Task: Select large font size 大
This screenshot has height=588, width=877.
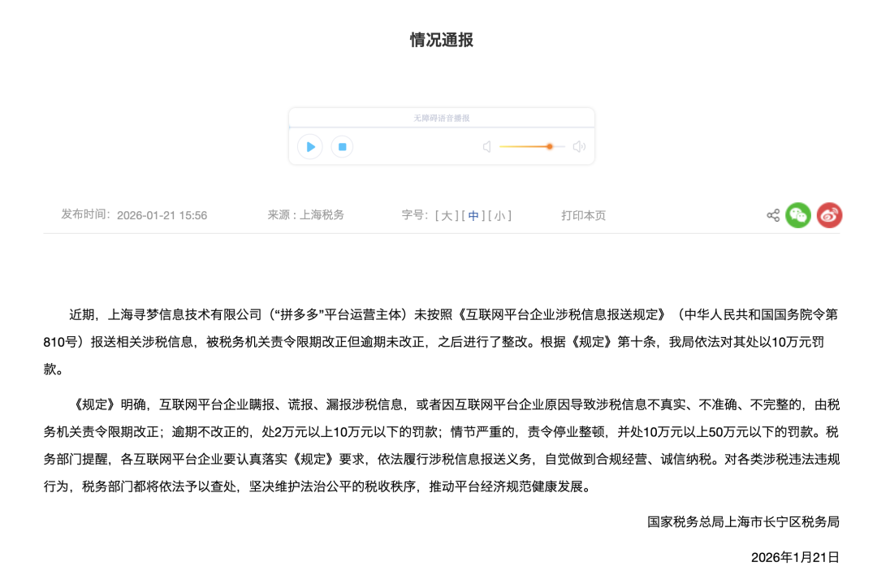Action: coord(448,215)
